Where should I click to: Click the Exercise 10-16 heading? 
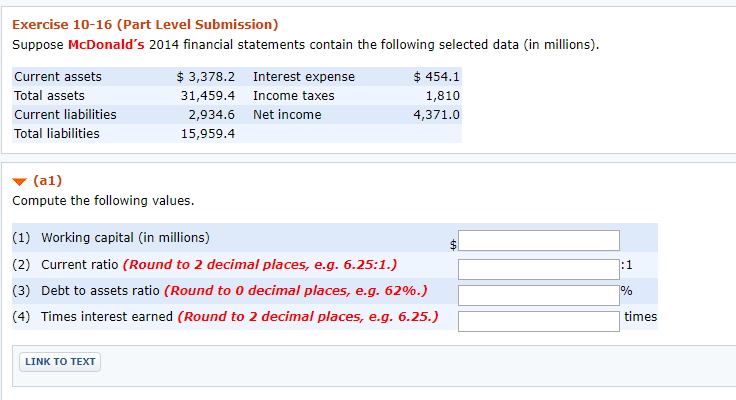145,24
